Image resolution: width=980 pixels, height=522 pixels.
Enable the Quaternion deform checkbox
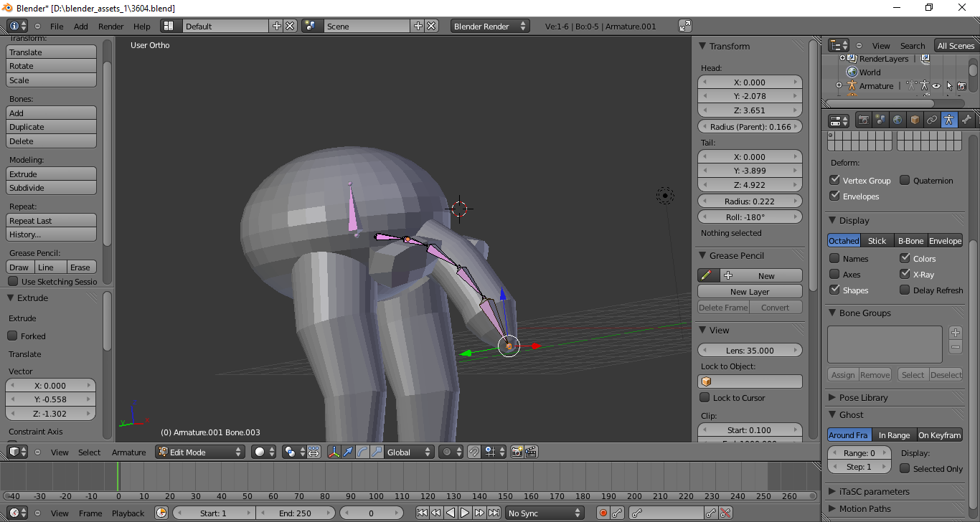905,181
